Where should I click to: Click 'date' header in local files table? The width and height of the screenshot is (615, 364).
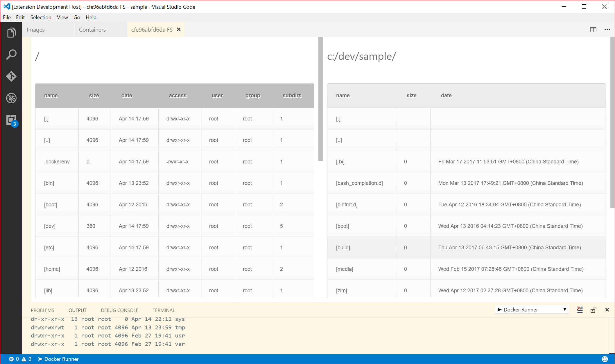pyautogui.click(x=446, y=95)
